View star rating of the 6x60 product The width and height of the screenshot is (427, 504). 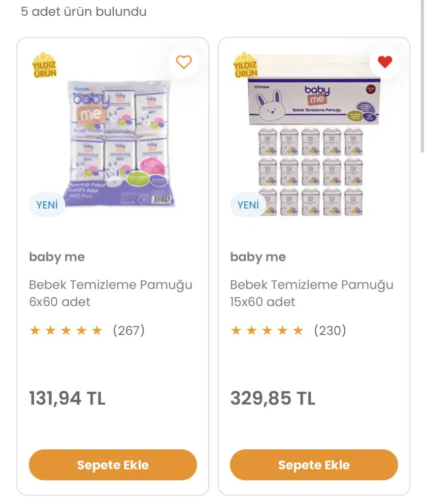(66, 330)
